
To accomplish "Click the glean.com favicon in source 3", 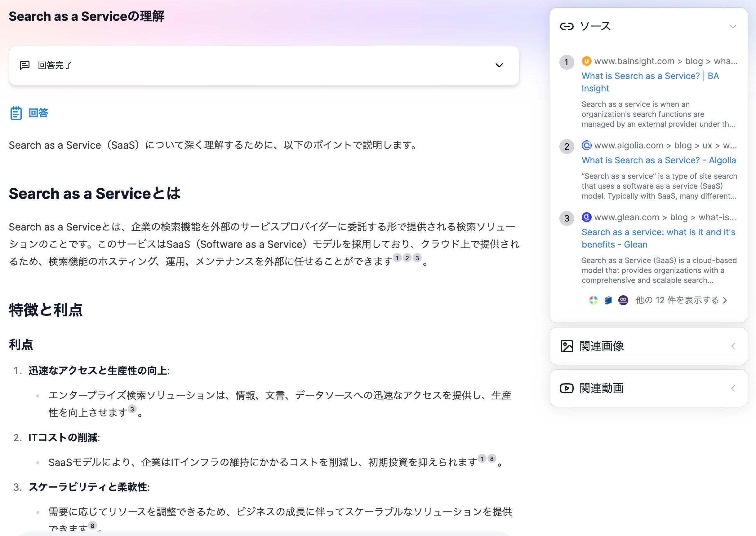I will pyautogui.click(x=586, y=217).
